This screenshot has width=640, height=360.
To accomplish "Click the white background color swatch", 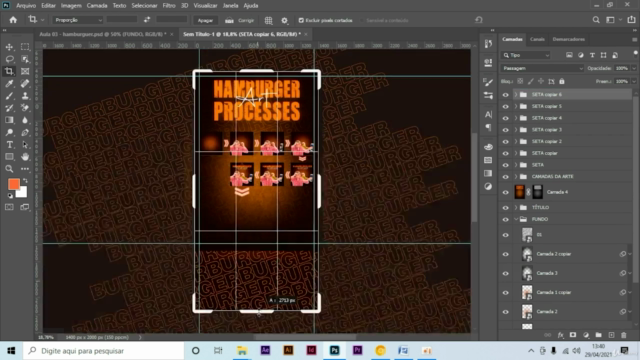I will (22, 193).
